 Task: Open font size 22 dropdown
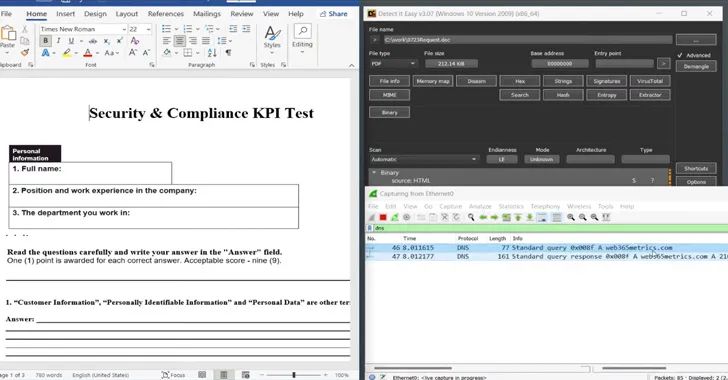[148, 29]
